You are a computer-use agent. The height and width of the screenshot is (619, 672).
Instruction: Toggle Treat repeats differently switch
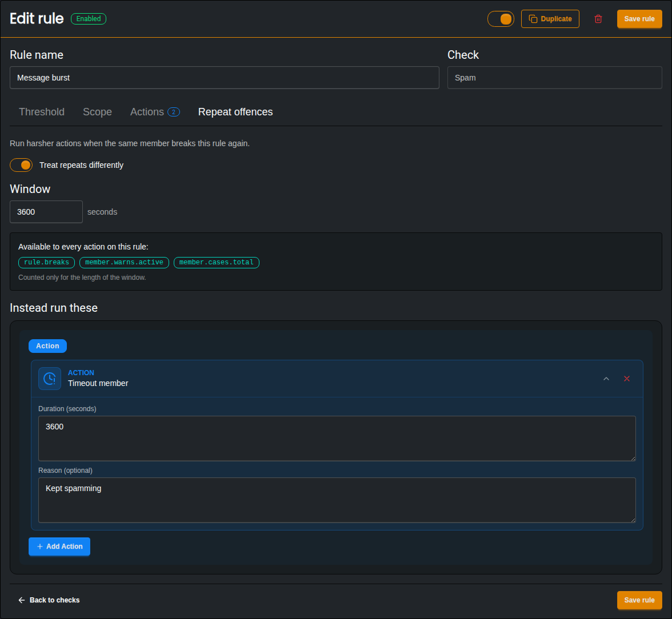21,165
